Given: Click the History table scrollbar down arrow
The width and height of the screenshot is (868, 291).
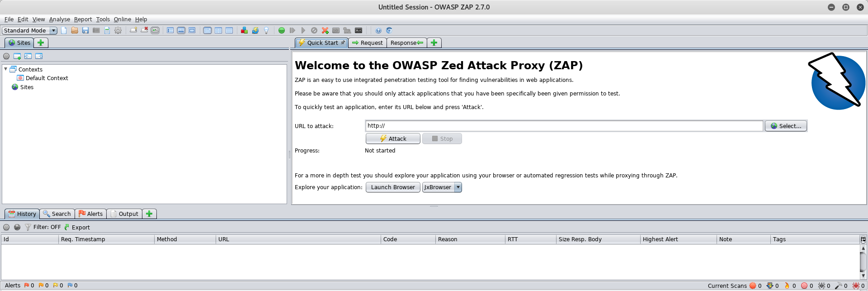Looking at the screenshot, I should 863,276.
